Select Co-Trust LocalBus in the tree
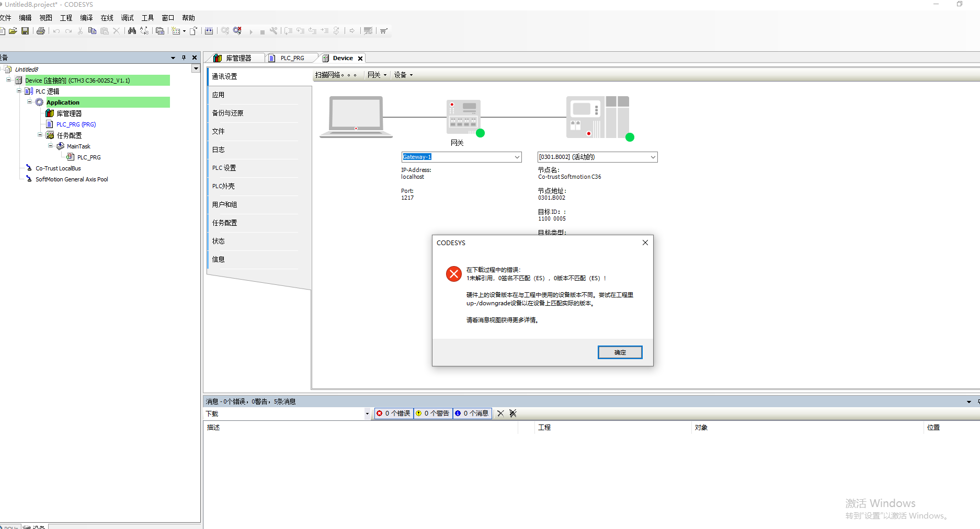The height and width of the screenshot is (529, 980). pos(58,168)
